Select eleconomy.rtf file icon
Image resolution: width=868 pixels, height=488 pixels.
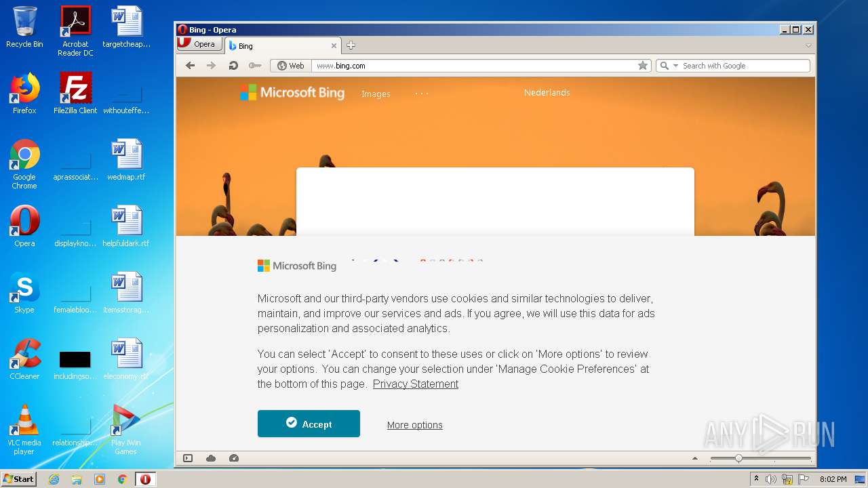point(126,359)
